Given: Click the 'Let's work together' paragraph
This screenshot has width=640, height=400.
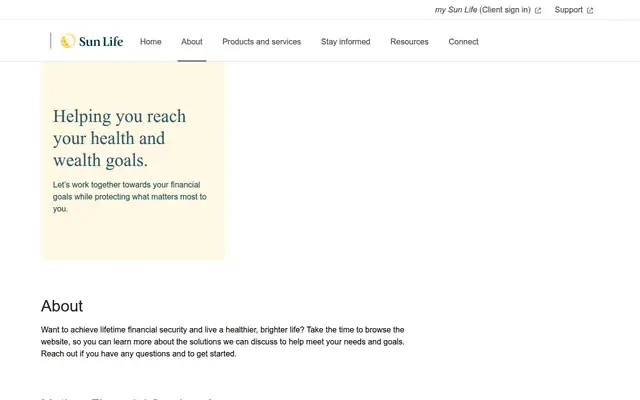Looking at the screenshot, I should (129, 197).
